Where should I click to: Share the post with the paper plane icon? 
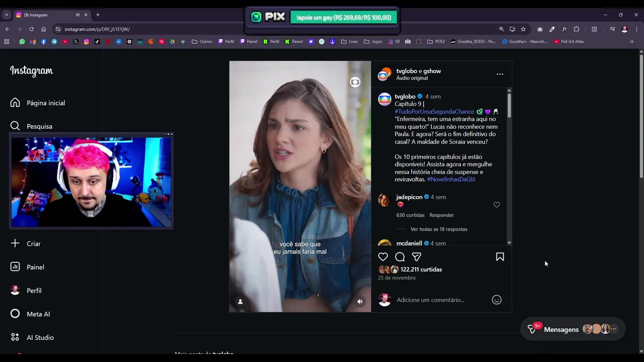[x=417, y=257]
